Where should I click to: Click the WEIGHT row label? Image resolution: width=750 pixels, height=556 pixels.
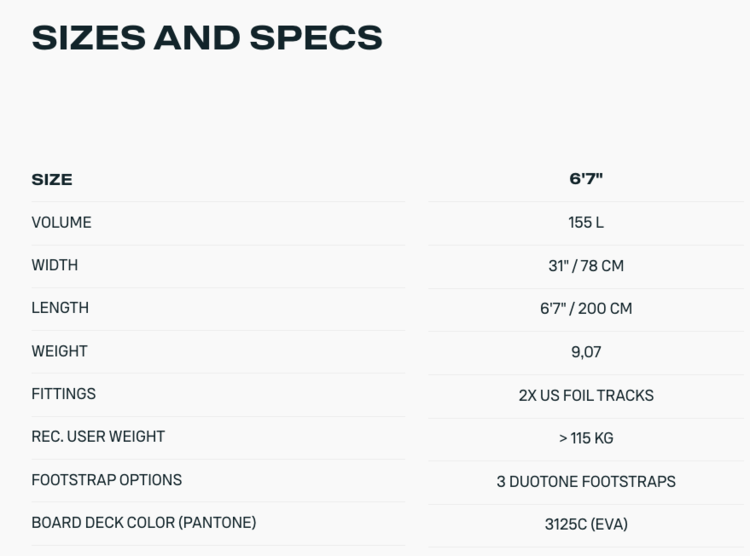(x=59, y=351)
